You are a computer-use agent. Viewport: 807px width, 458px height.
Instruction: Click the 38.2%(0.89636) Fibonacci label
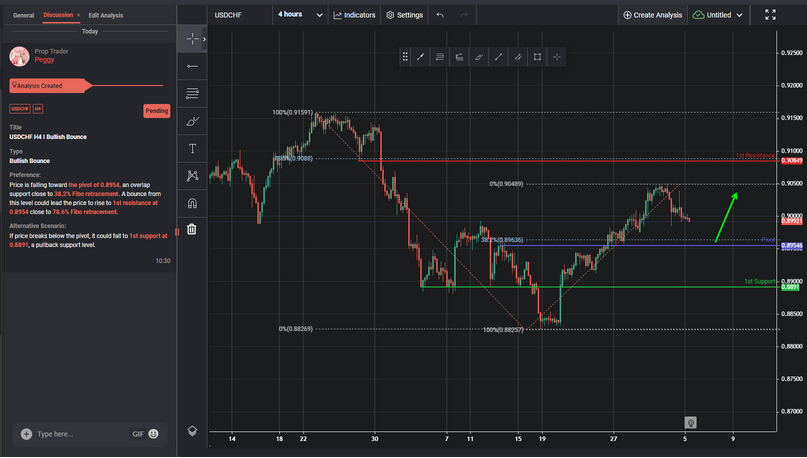[x=502, y=240]
